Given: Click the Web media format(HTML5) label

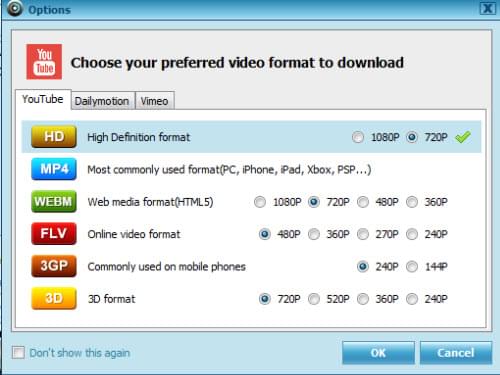Looking at the screenshot, I should (150, 202).
